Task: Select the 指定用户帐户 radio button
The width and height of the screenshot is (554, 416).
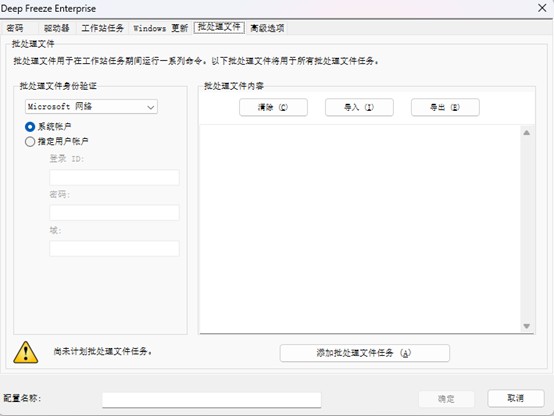Action: (x=30, y=142)
